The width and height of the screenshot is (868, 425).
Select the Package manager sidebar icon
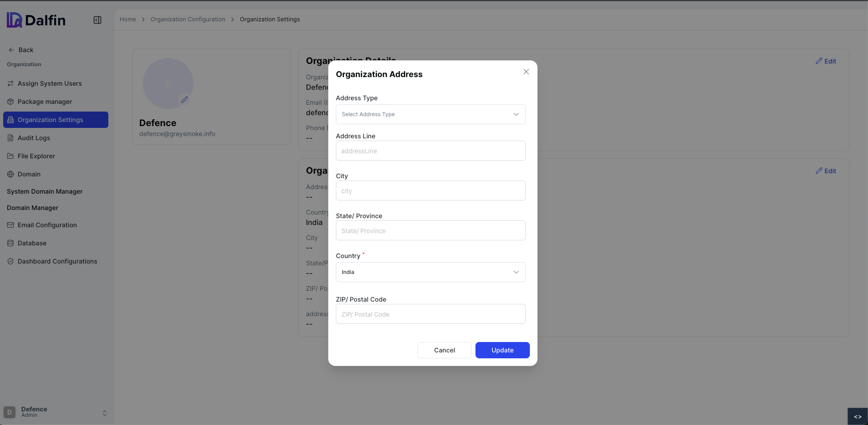click(10, 102)
